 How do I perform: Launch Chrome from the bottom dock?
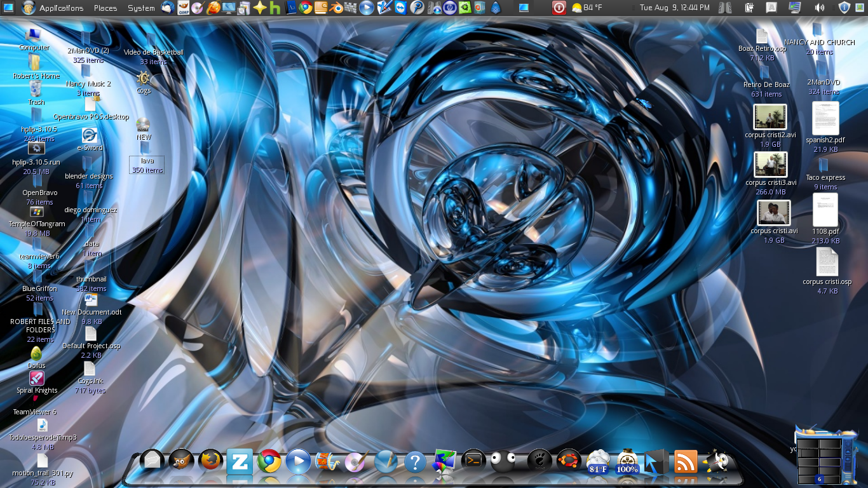pyautogui.click(x=269, y=461)
